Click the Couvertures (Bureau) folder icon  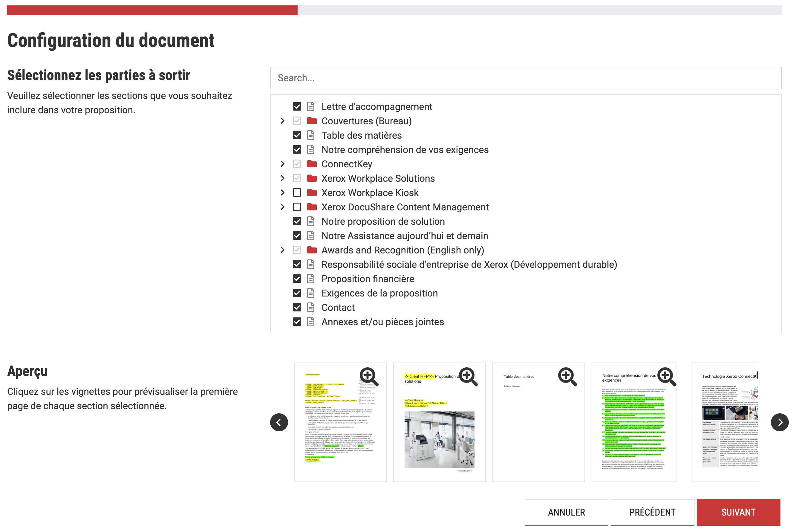(x=312, y=121)
